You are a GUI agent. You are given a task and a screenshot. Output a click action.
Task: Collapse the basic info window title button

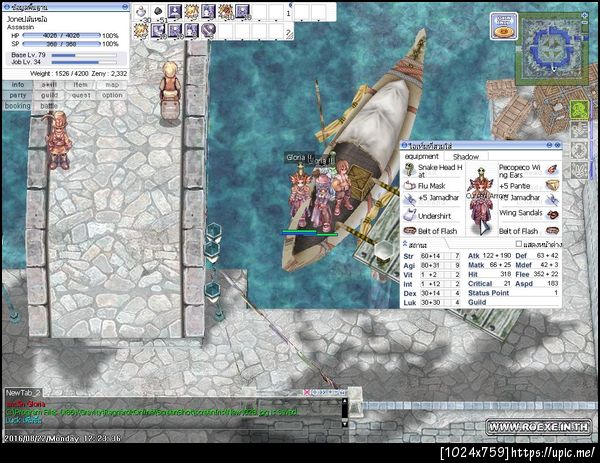pos(125,7)
